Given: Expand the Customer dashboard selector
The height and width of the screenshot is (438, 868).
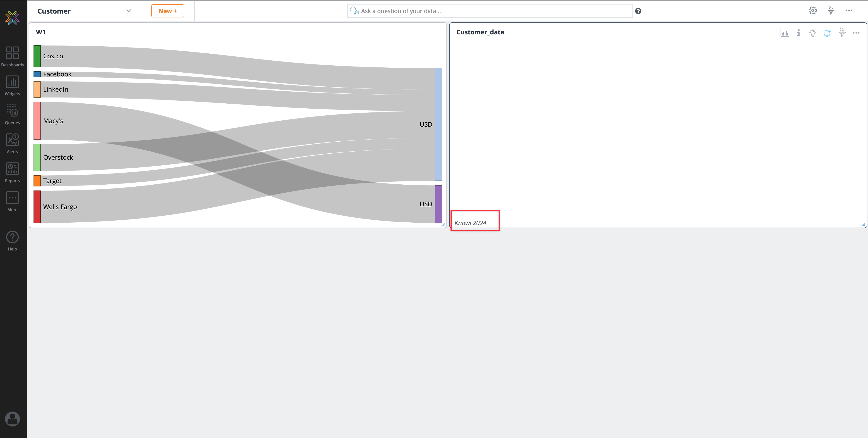Looking at the screenshot, I should tap(128, 10).
